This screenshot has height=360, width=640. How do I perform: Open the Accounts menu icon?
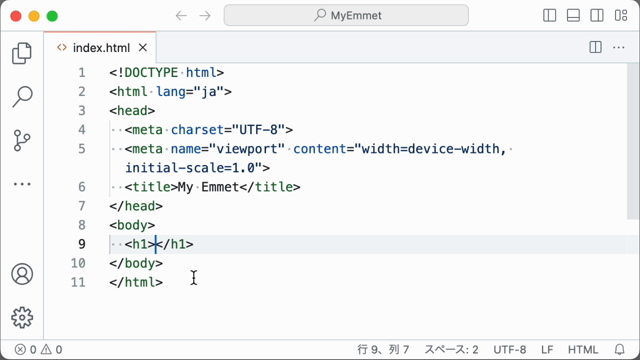pos(22,274)
